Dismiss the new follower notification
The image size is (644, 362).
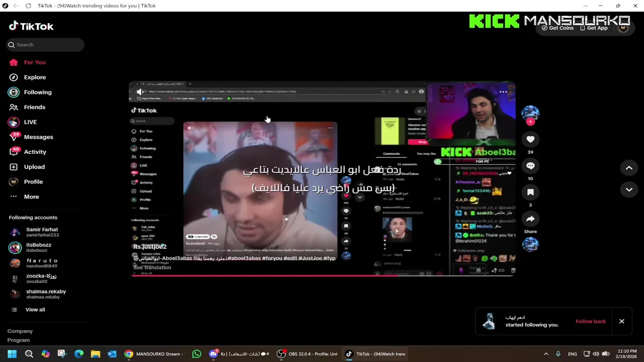(x=622, y=321)
